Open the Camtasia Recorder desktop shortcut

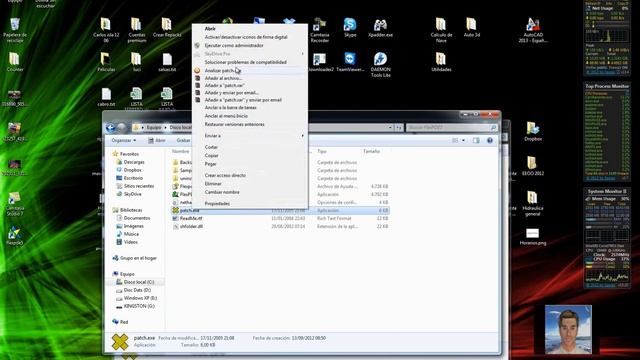[x=320, y=29]
